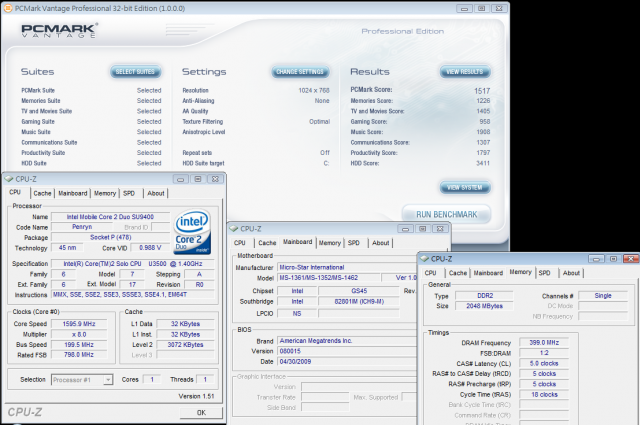Viewport: 640px width, 425px height.
Task: Click the CPU-Z icon in the Memory window title bar
Action: click(424, 259)
